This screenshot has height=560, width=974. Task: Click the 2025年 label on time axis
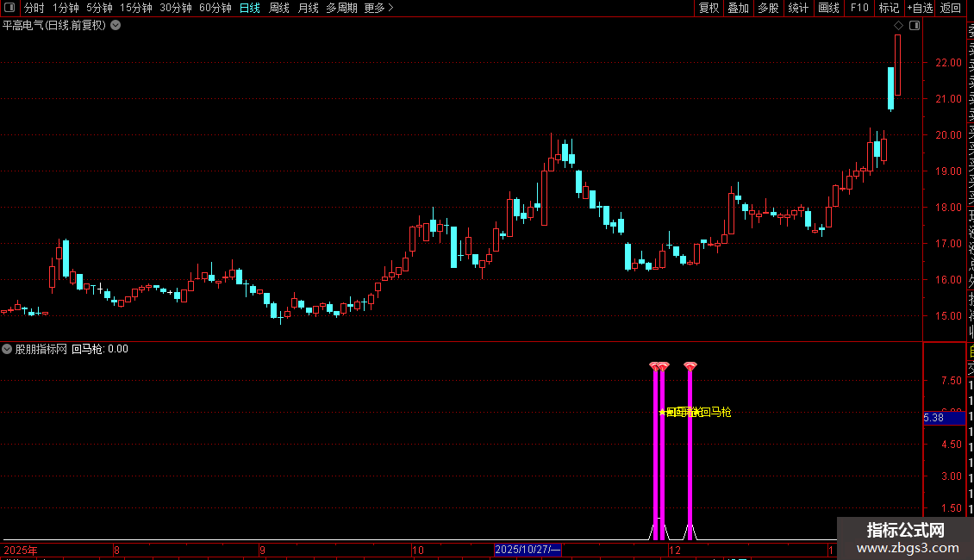tap(21, 550)
